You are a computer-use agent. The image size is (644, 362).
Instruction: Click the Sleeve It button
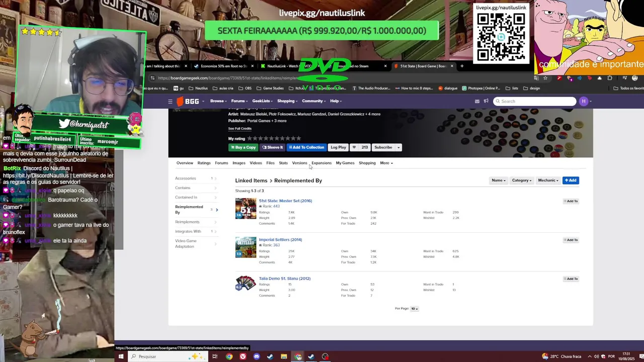coord(272,147)
